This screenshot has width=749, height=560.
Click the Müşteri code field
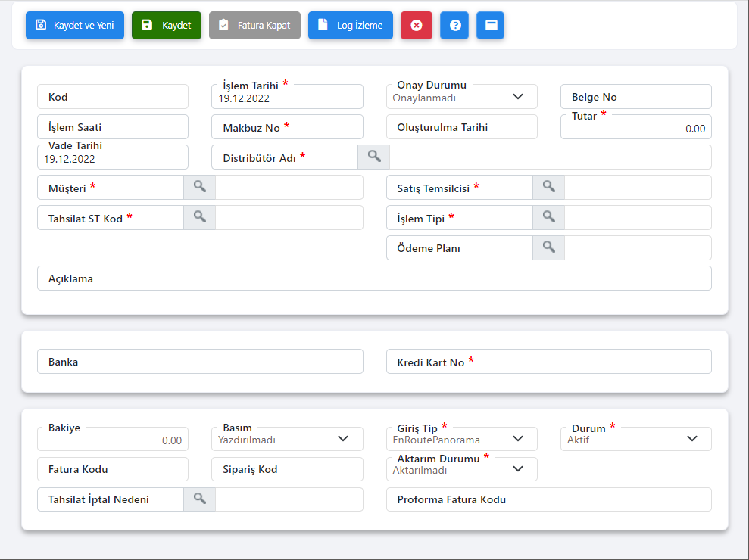point(111,187)
